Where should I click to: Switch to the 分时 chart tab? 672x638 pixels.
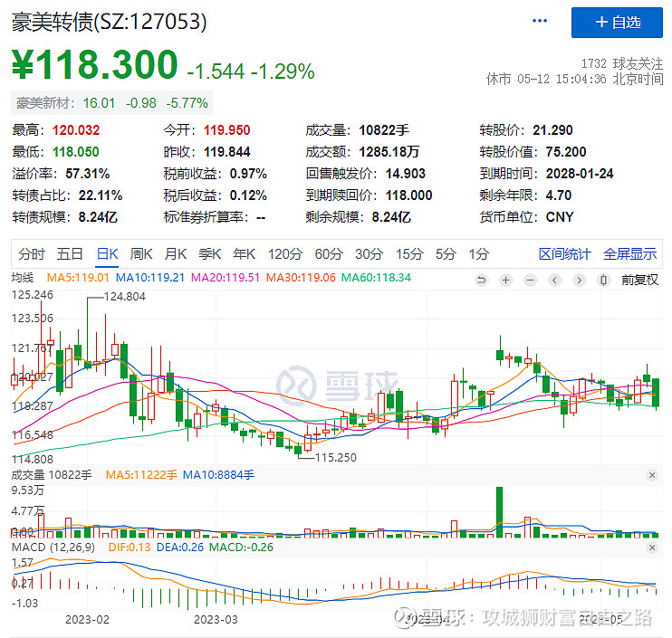point(32,254)
